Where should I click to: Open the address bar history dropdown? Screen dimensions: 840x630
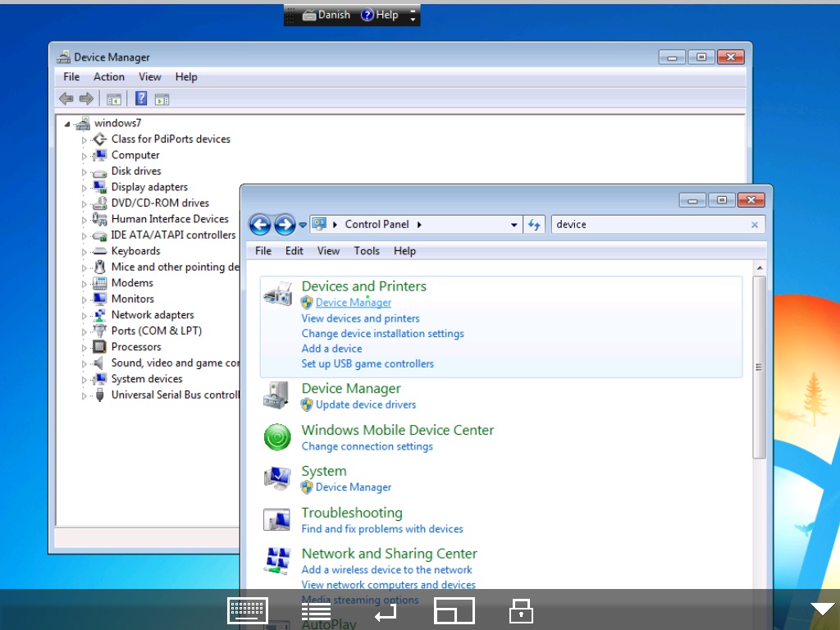click(514, 225)
